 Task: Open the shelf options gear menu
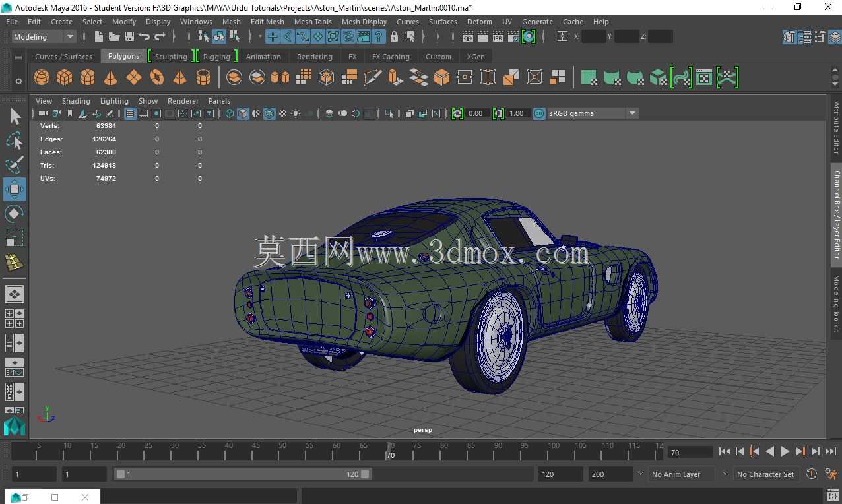18,82
